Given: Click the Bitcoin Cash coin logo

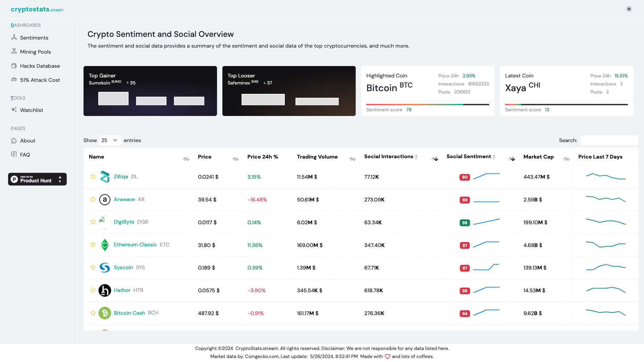Looking at the screenshot, I should point(105,313).
